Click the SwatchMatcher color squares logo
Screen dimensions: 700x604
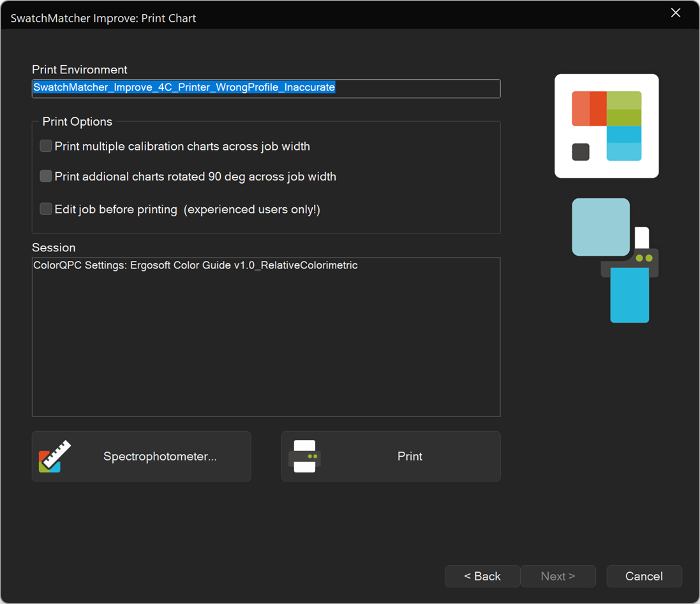[606, 126]
